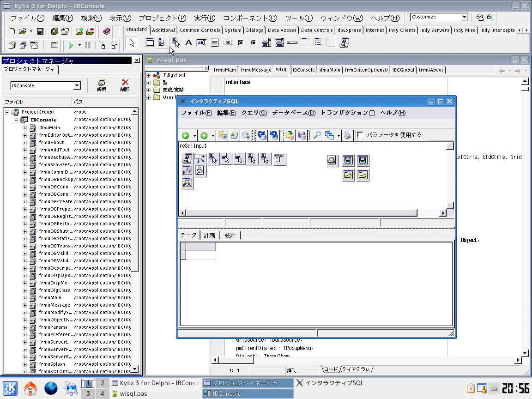Click the green forward arrow in Interactive SQL
Viewport: 532px width, 399px height.
coord(204,136)
